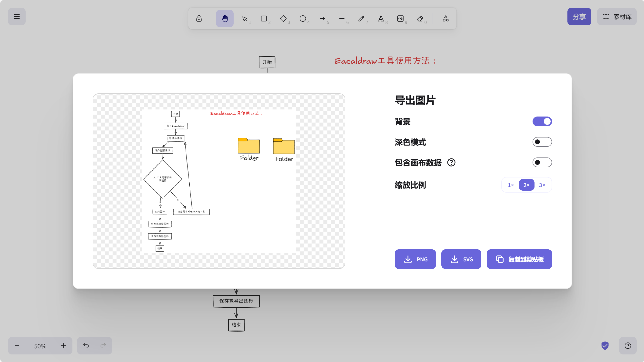The width and height of the screenshot is (644, 362).
Task: Select the diamond tool
Action: click(x=284, y=18)
